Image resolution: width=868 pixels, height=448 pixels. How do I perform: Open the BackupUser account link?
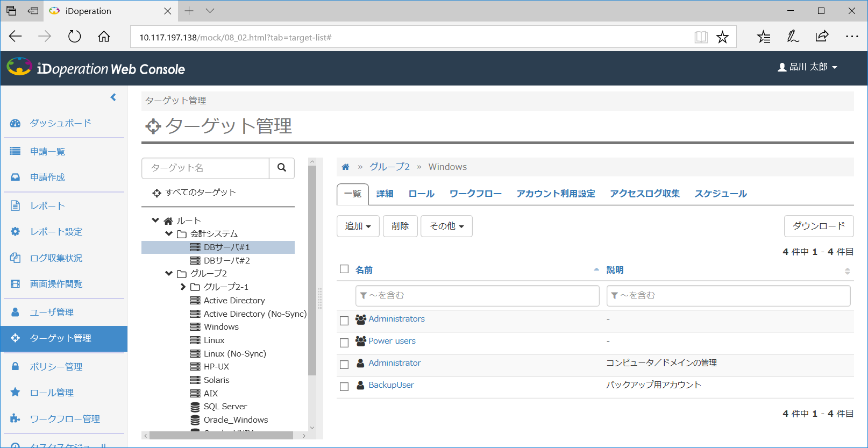pos(391,385)
